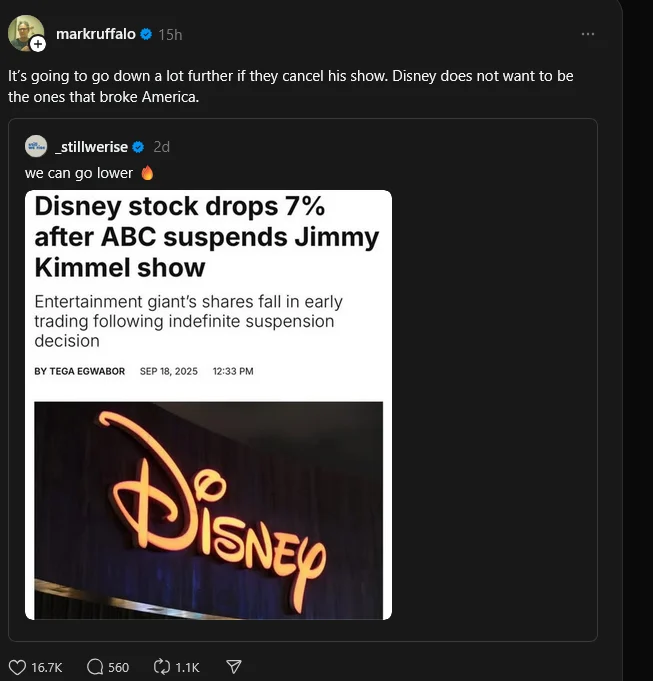Follow markruffalo via plus badge on avatar

point(38,44)
